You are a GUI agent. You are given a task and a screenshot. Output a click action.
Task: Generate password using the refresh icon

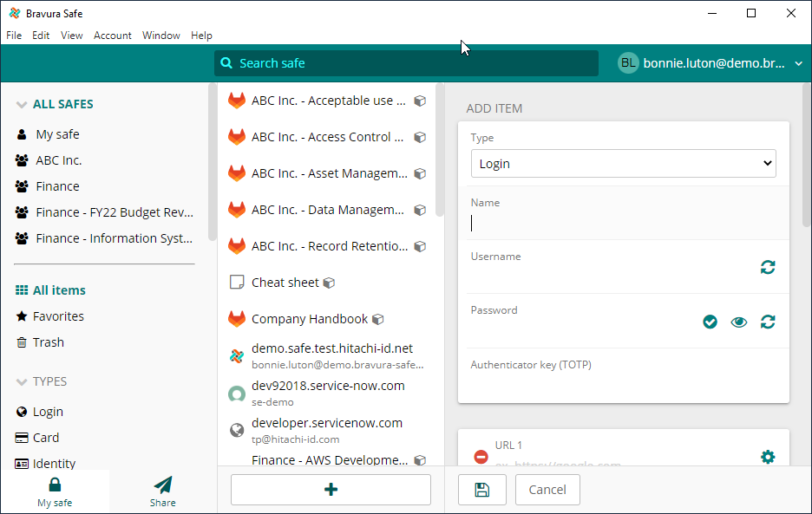click(x=767, y=322)
